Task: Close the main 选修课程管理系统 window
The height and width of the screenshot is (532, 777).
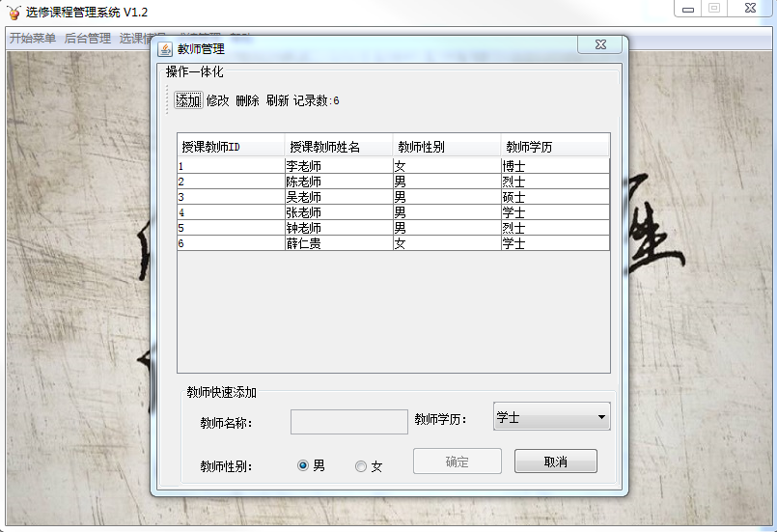Action: point(750,9)
